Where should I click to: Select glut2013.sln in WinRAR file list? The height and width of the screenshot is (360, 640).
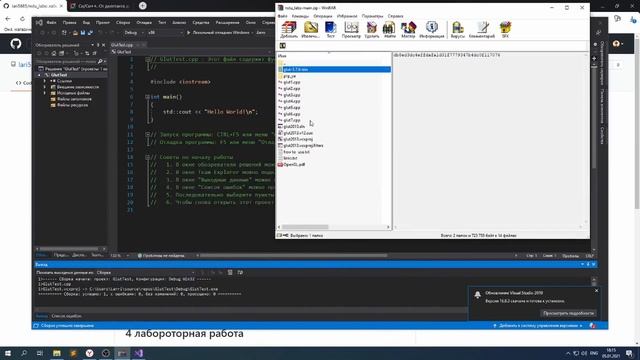(x=294, y=127)
